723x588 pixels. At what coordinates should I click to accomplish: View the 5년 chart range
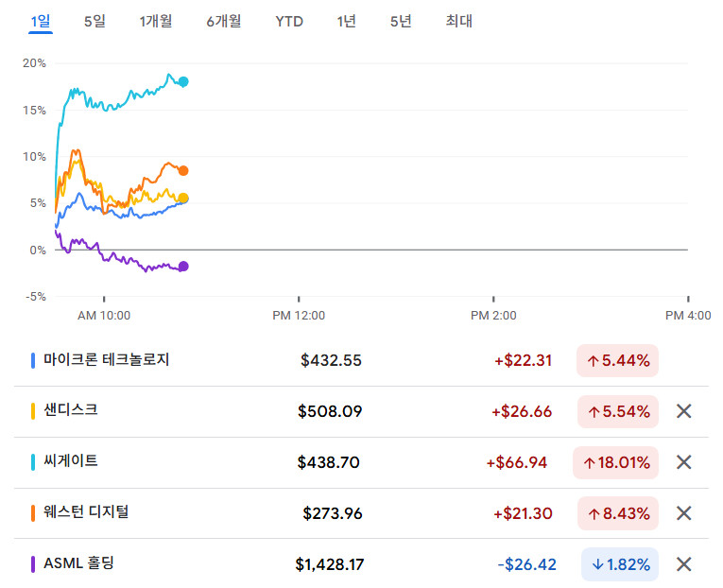tap(401, 21)
